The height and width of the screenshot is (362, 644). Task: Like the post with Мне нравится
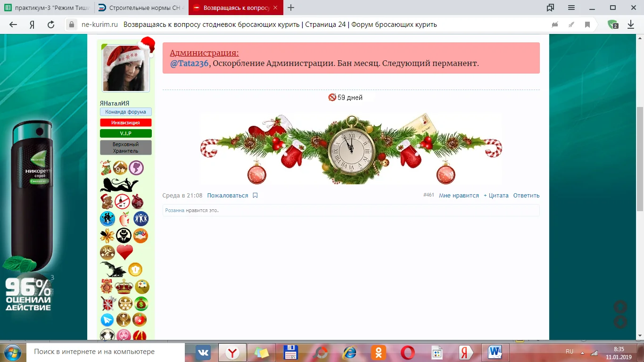pyautogui.click(x=459, y=196)
